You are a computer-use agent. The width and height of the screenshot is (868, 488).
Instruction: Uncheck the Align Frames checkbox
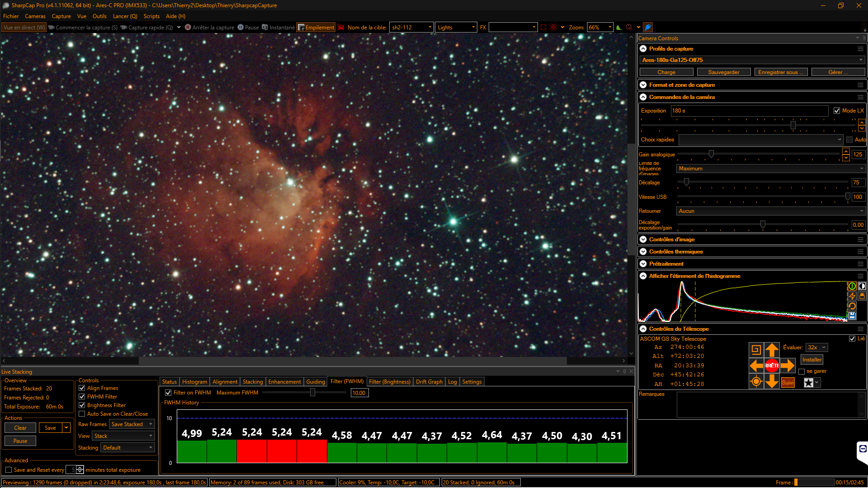click(82, 388)
